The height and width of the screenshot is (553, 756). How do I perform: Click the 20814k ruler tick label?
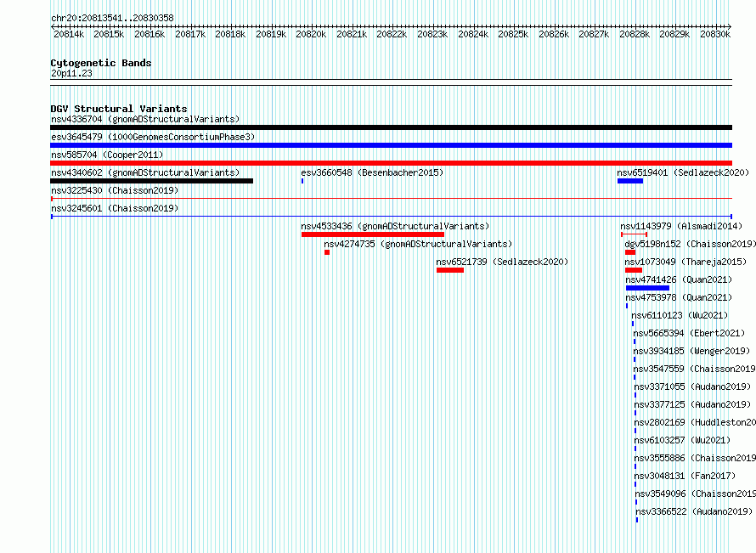click(69, 34)
